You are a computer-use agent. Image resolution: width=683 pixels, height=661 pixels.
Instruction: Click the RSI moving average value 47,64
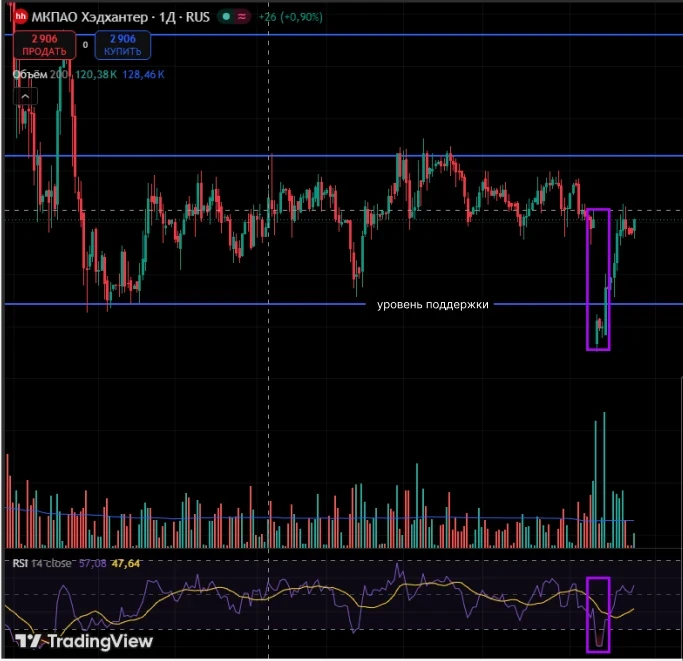126,563
